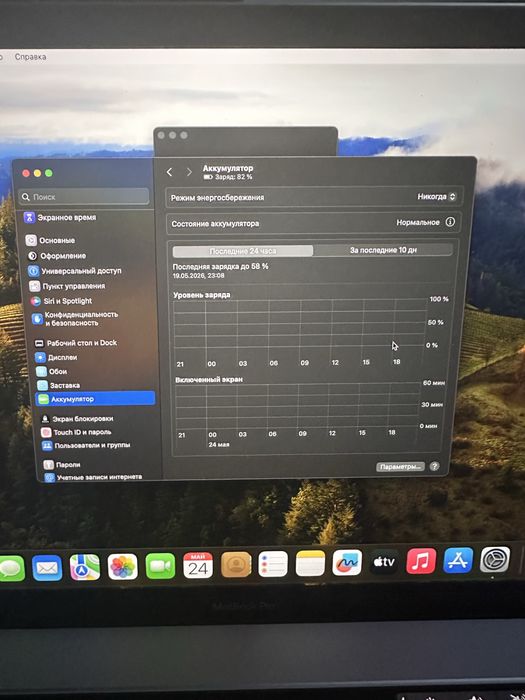Click the Состояние аккумулятора row label

pos(215,223)
